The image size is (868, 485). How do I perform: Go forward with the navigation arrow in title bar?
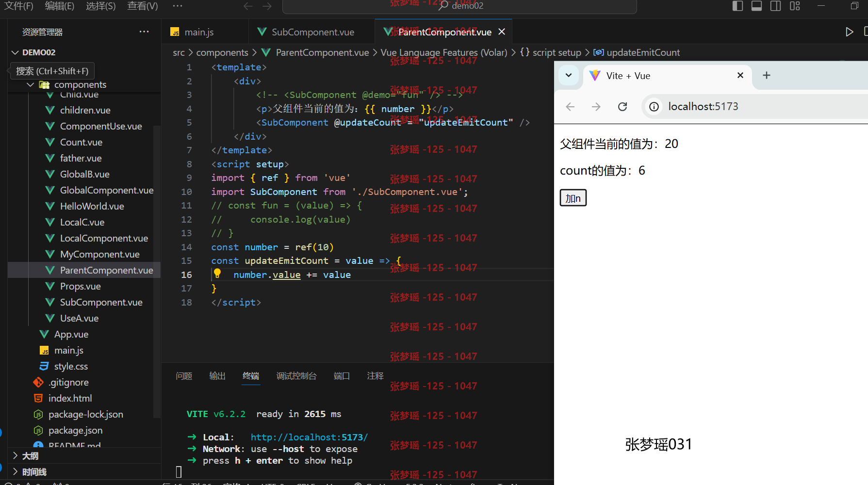point(267,6)
